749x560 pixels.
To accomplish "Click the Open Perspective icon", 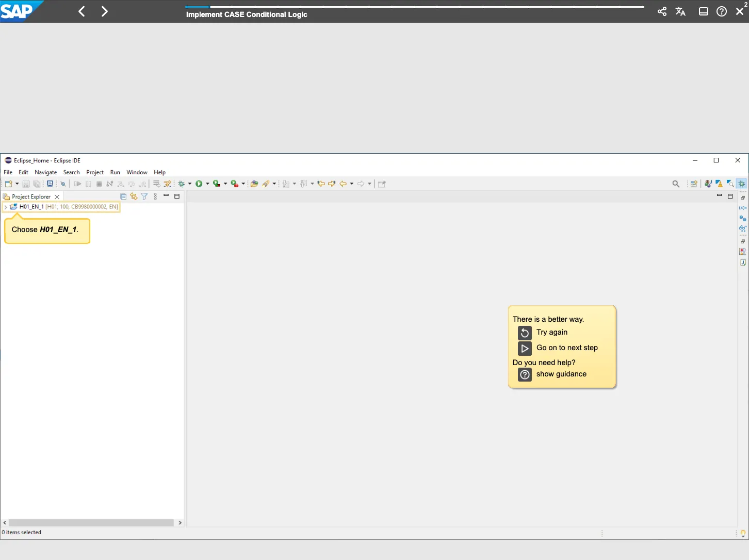I will (694, 184).
